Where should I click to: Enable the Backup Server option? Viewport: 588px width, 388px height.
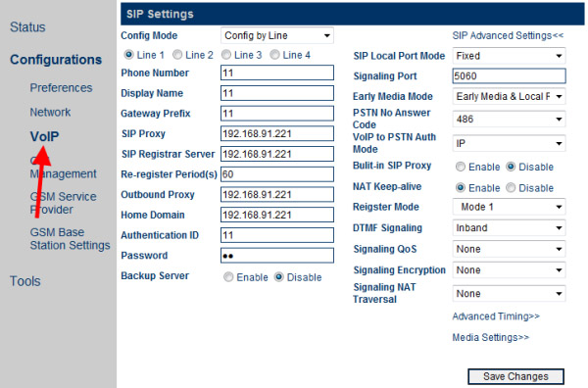coord(228,277)
